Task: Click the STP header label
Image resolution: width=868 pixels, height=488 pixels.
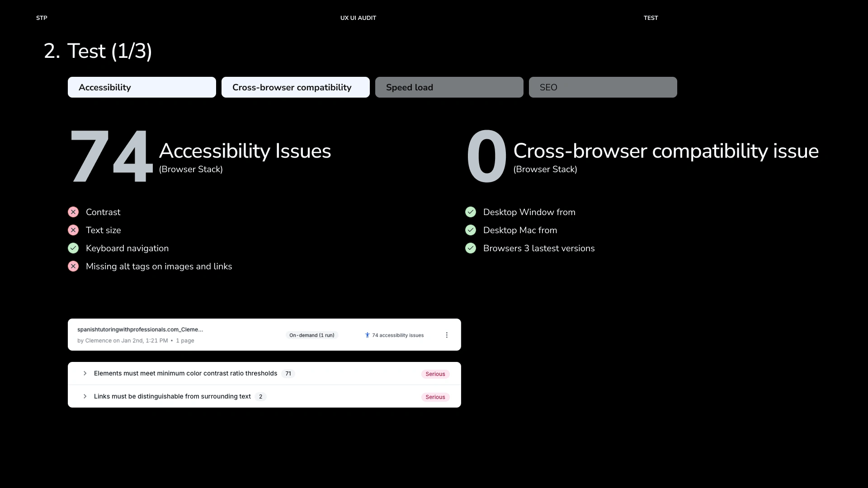Action: [x=42, y=18]
